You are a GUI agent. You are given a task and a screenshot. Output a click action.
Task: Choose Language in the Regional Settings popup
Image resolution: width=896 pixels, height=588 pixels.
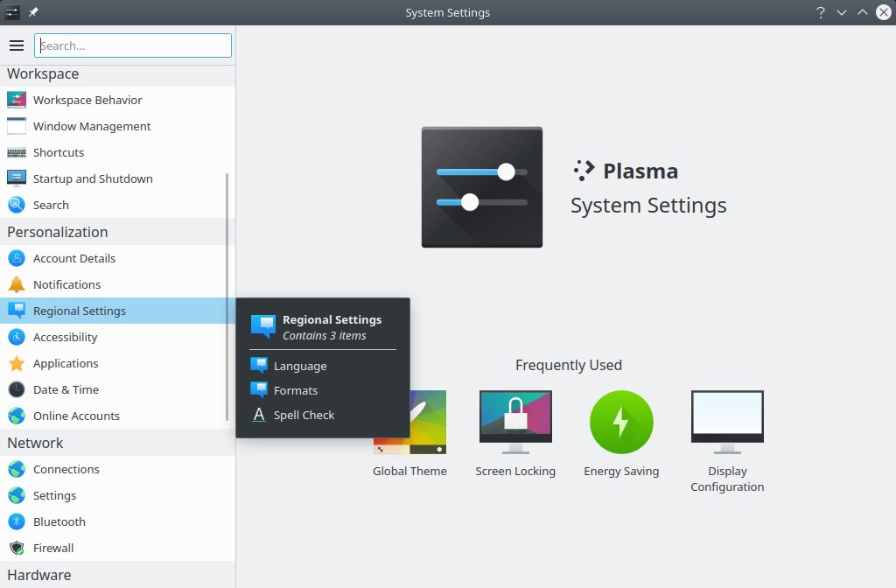click(323, 366)
